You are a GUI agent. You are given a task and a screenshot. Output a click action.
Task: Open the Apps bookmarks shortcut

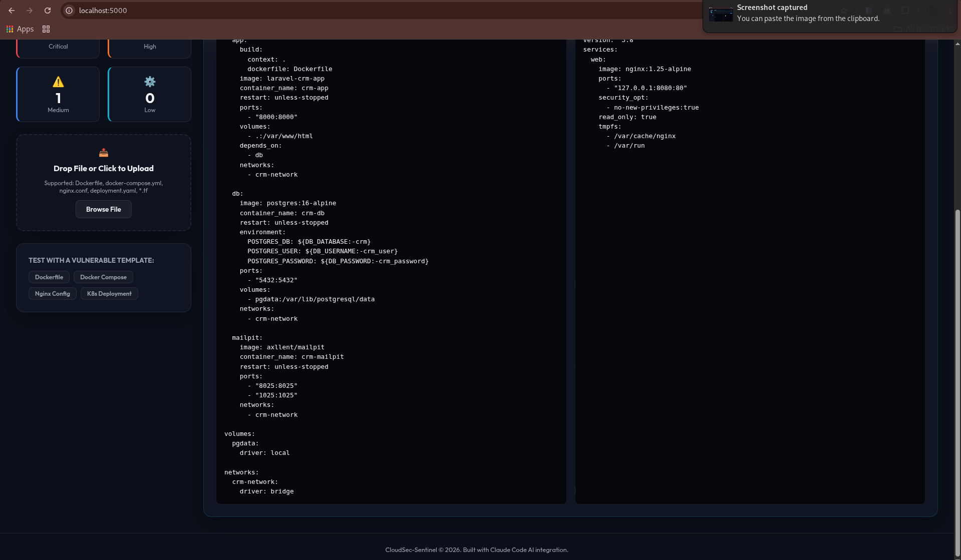point(20,29)
